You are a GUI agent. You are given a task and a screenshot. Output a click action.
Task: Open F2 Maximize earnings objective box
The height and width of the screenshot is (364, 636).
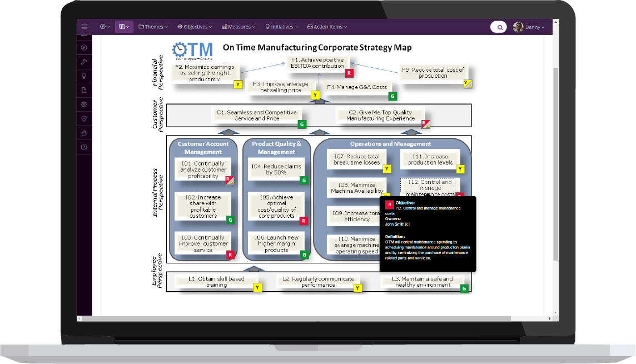[x=205, y=73]
